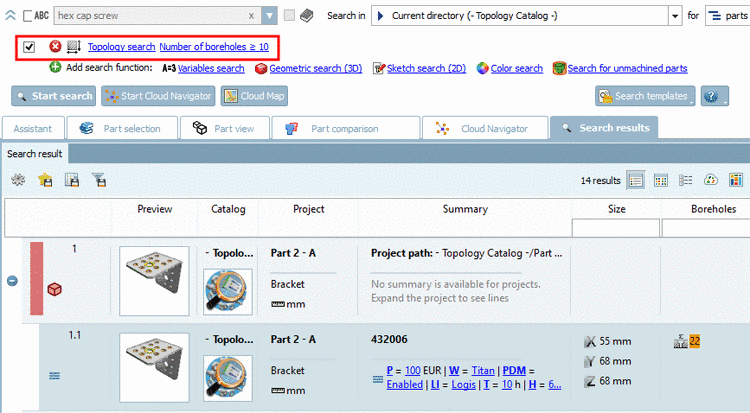The width and height of the screenshot is (750, 413).
Task: Click the Logis value link
Action: 463,384
